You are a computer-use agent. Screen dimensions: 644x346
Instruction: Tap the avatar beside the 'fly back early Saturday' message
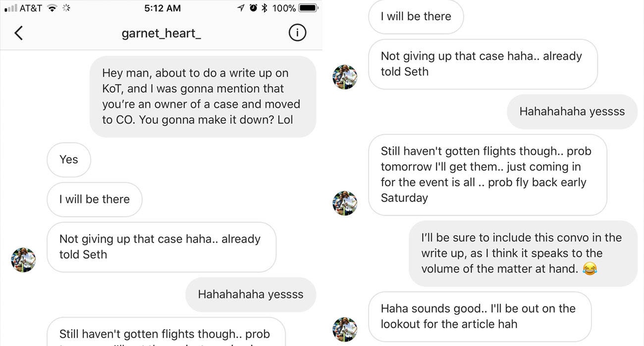click(345, 203)
